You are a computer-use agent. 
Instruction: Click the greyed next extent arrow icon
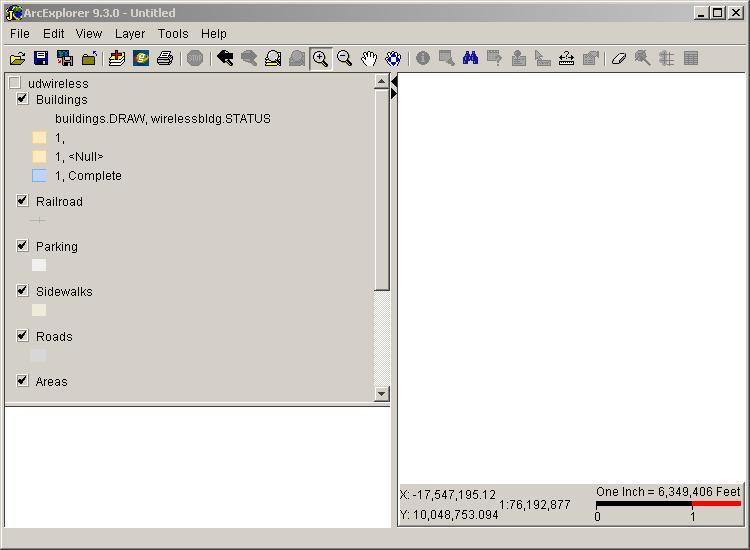249,59
